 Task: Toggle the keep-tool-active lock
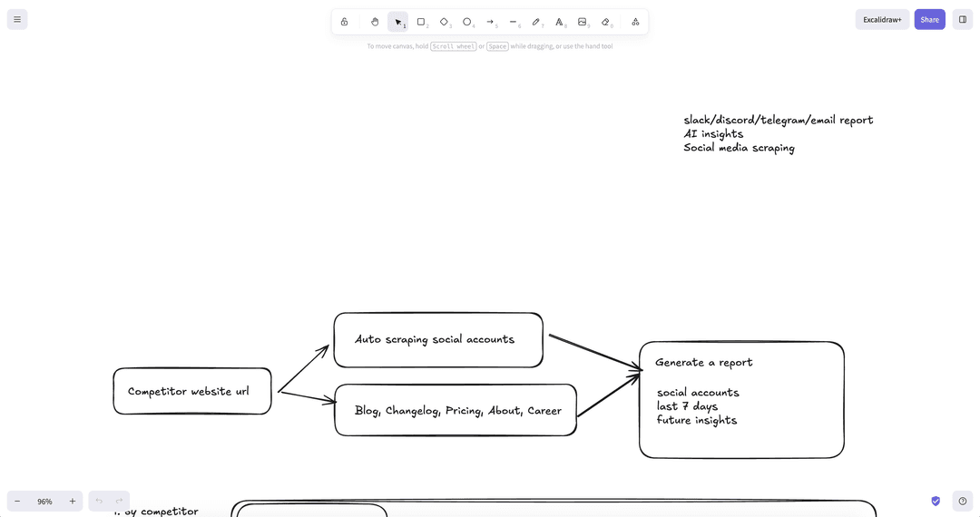pos(345,22)
